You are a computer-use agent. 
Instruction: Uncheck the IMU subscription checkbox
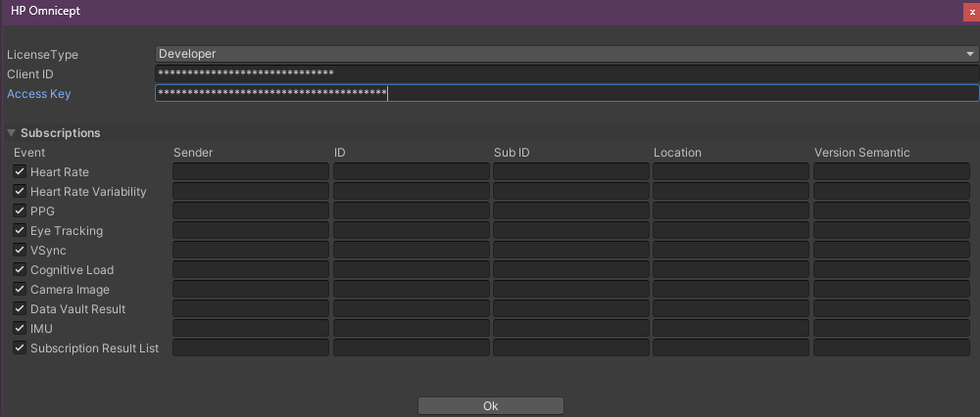click(x=20, y=329)
